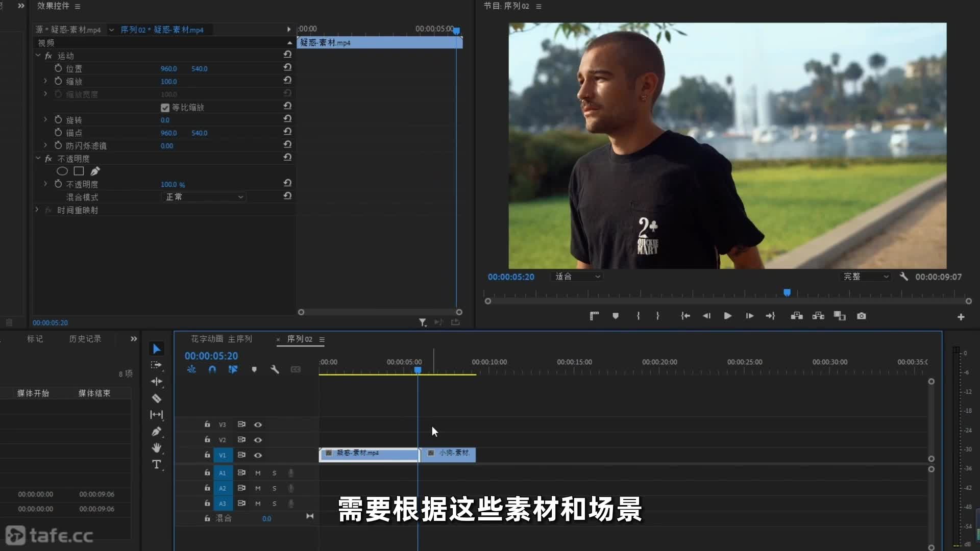The height and width of the screenshot is (551, 980).
Task: Select the 小狗-素材 clip on V1
Action: click(x=448, y=454)
